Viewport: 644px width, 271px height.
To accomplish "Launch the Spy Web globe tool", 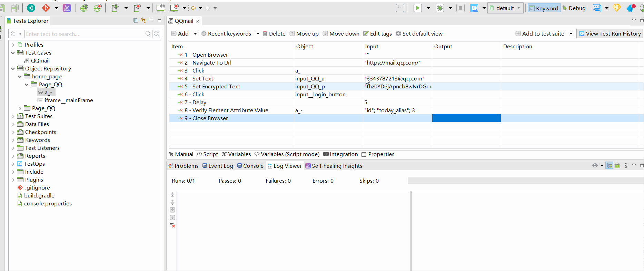I will tap(84, 8).
